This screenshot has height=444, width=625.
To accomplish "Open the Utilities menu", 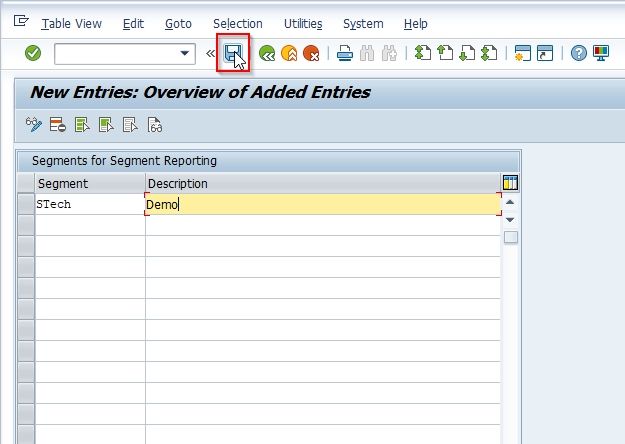I will click(303, 24).
